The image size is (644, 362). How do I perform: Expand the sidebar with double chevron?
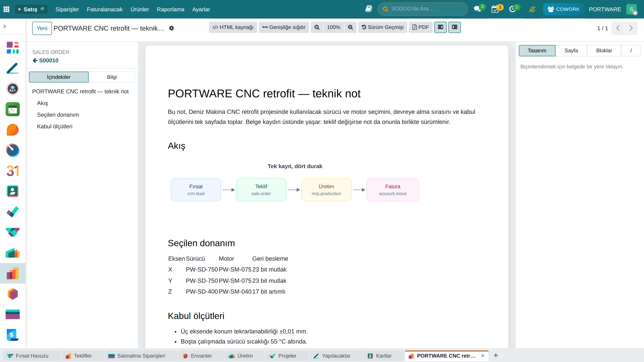click(x=5, y=26)
